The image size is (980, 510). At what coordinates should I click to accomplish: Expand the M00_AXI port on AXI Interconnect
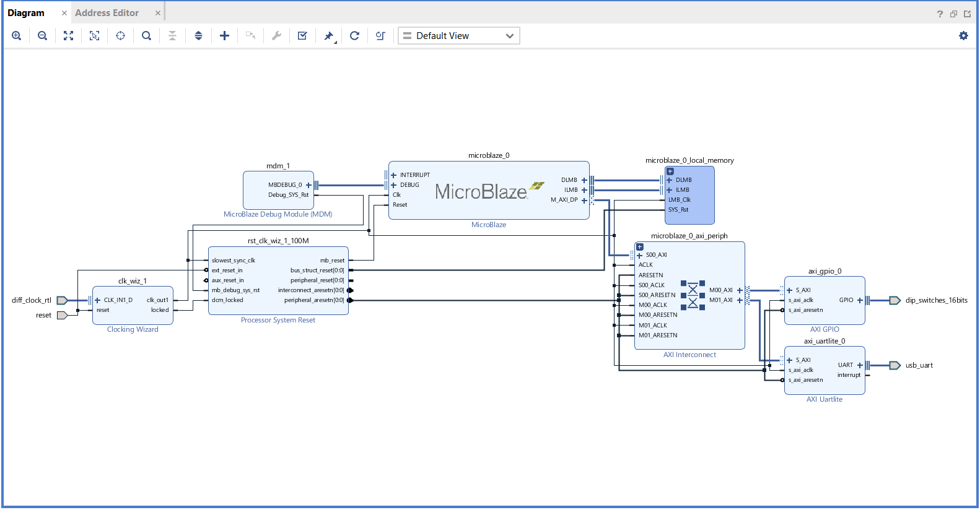click(x=740, y=290)
